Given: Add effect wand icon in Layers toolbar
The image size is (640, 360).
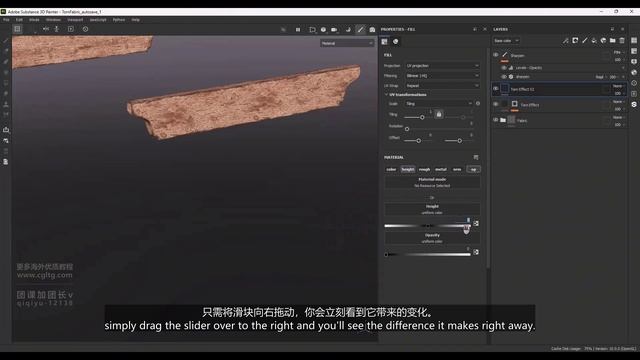Looking at the screenshot, I should (566, 40).
